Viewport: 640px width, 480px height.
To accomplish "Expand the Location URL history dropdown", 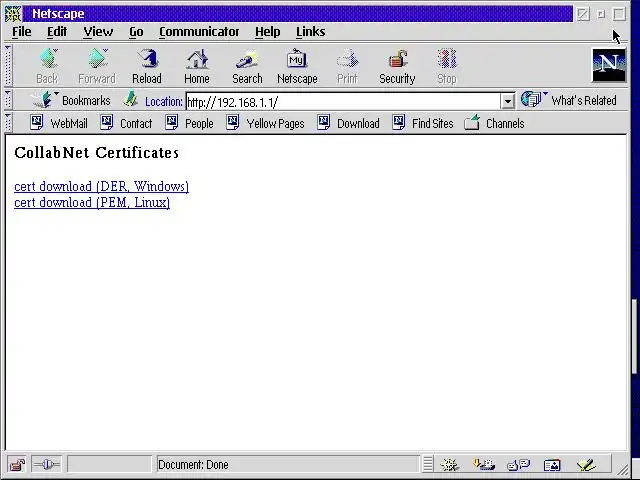I will (x=507, y=101).
